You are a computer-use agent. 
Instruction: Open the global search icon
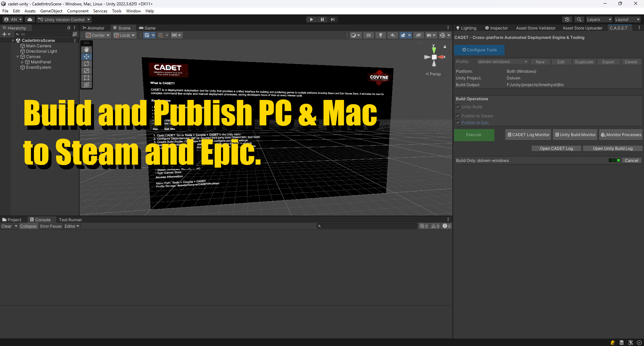pyautogui.click(x=579, y=19)
